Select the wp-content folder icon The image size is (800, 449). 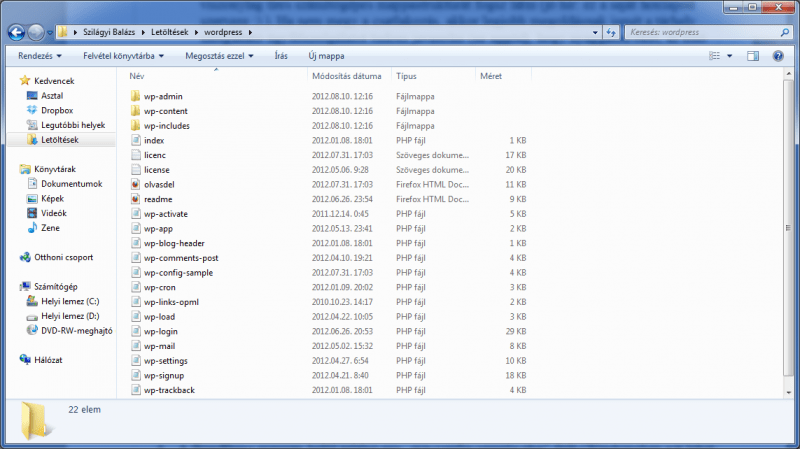(135, 111)
